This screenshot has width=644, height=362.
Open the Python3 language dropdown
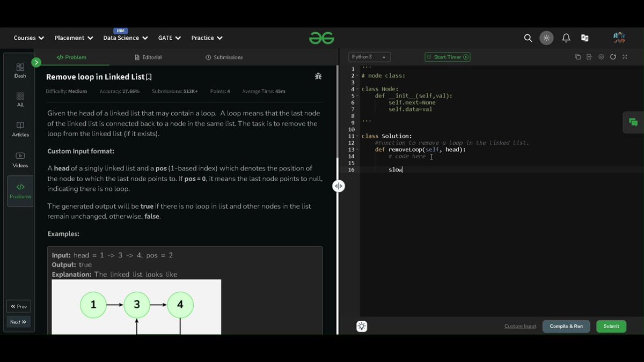[x=369, y=57]
